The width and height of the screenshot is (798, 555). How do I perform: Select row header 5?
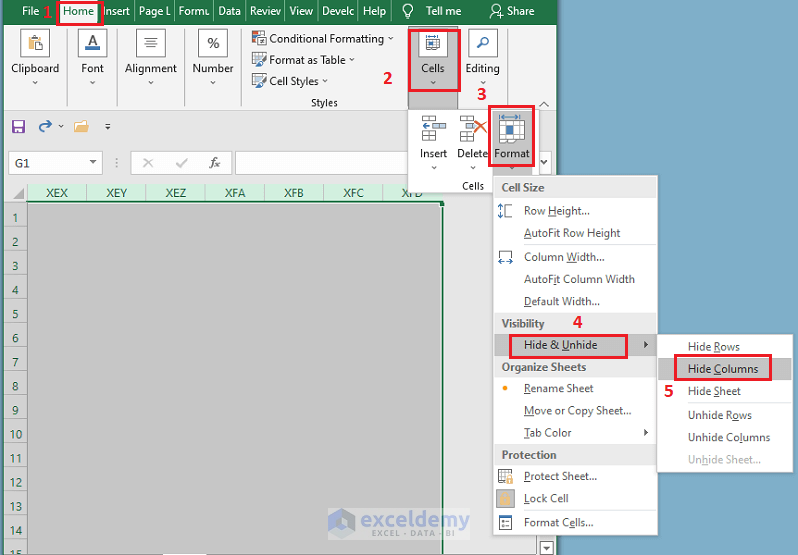(x=15, y=314)
